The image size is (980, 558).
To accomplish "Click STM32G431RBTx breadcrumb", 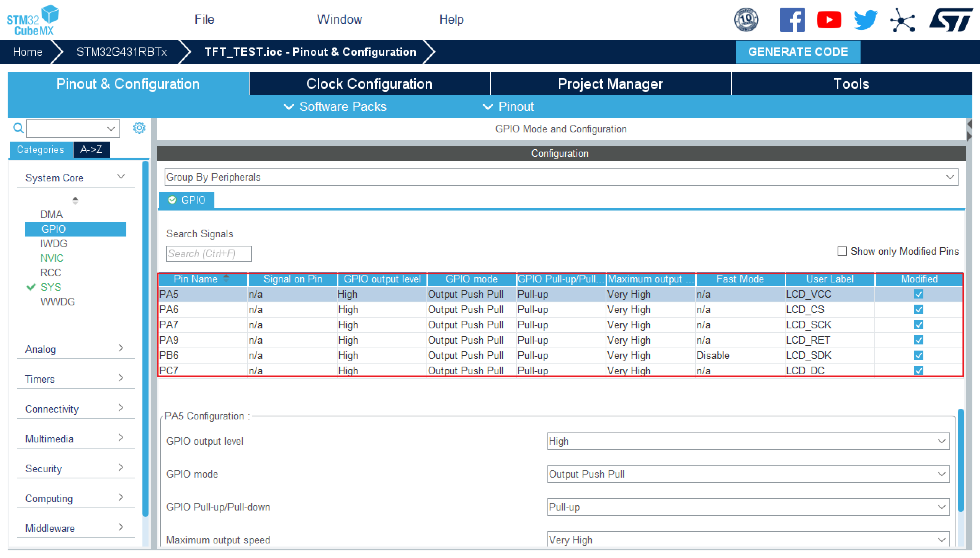I will tap(121, 52).
